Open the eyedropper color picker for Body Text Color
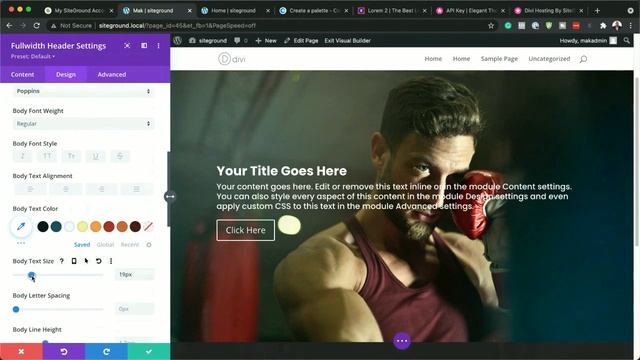The width and height of the screenshot is (640, 360). (21, 227)
